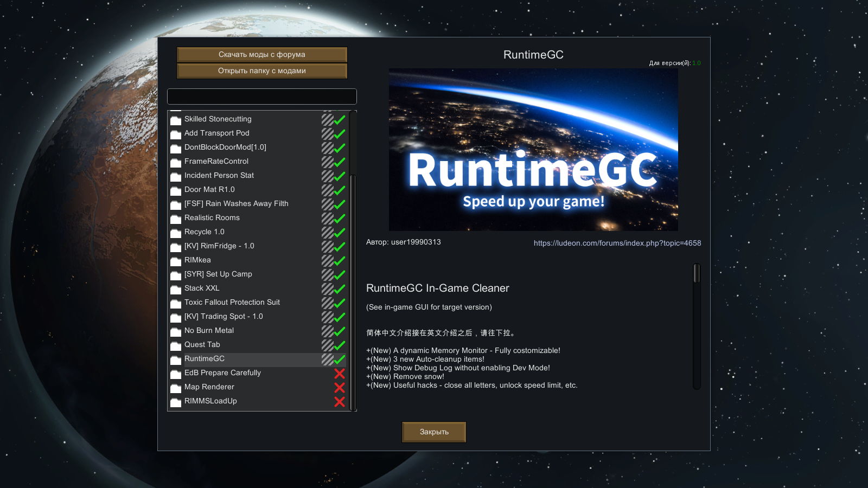Click reorder handle for FrameRateControl

(327, 162)
